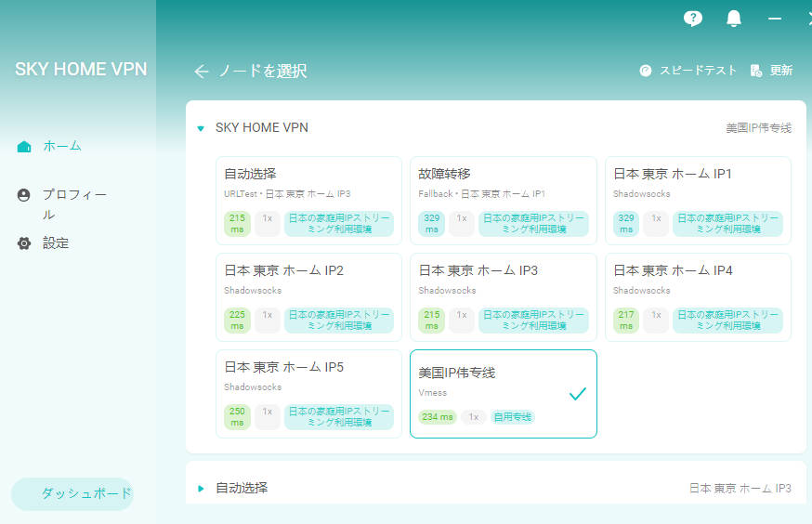This screenshot has height=524, width=812.
Task: Click the 250 ms badge on ホーム IP5
Action: coord(237,417)
